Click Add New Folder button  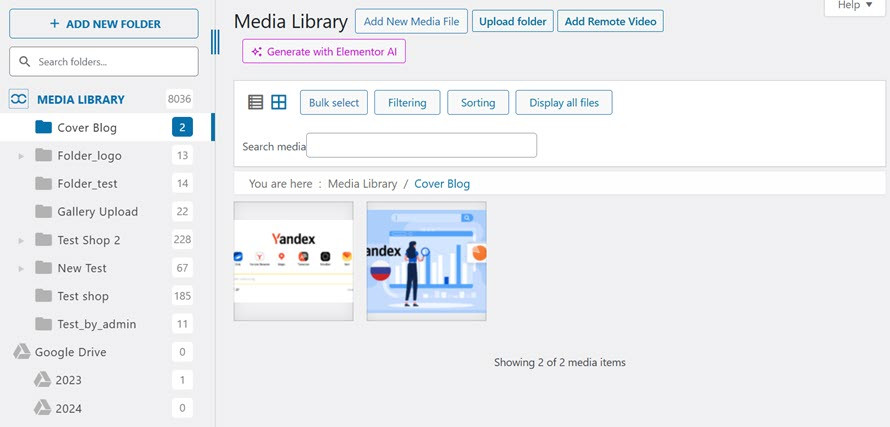[104, 24]
